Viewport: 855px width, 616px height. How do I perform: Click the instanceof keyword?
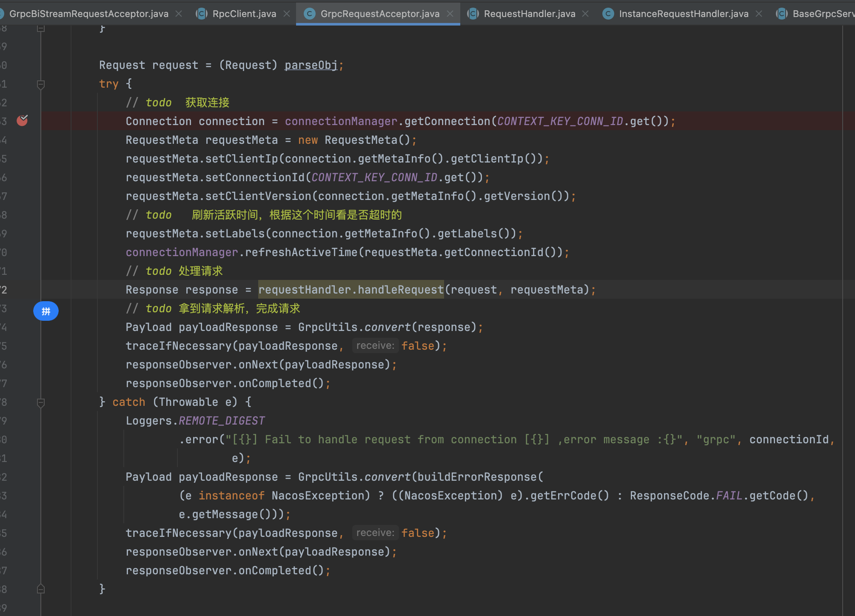click(231, 496)
